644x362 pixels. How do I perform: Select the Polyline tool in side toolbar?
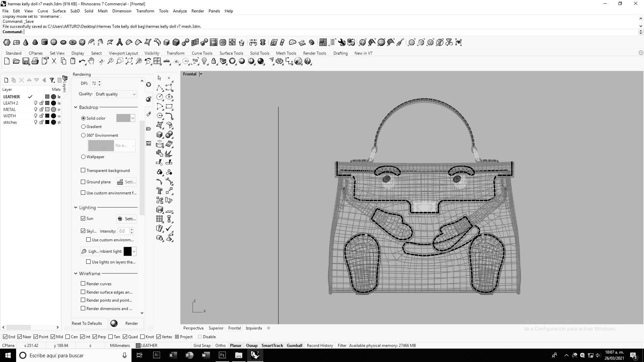(x=160, y=88)
